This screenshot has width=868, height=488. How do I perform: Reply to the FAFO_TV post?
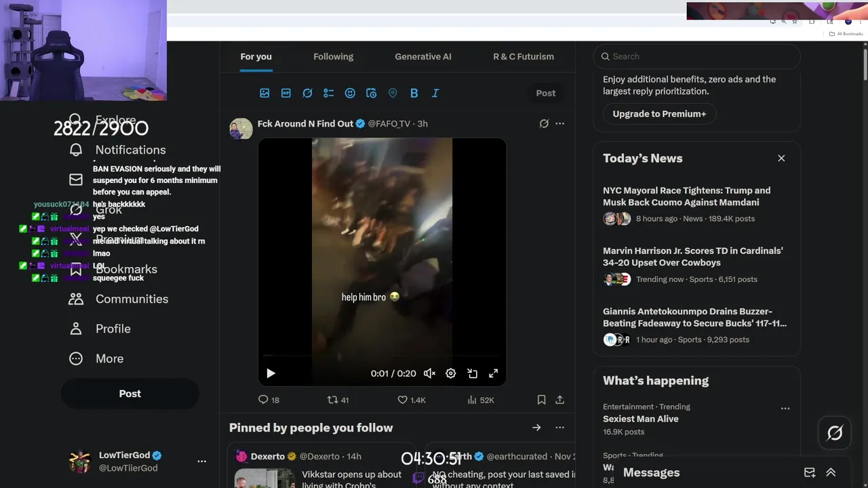(x=269, y=400)
